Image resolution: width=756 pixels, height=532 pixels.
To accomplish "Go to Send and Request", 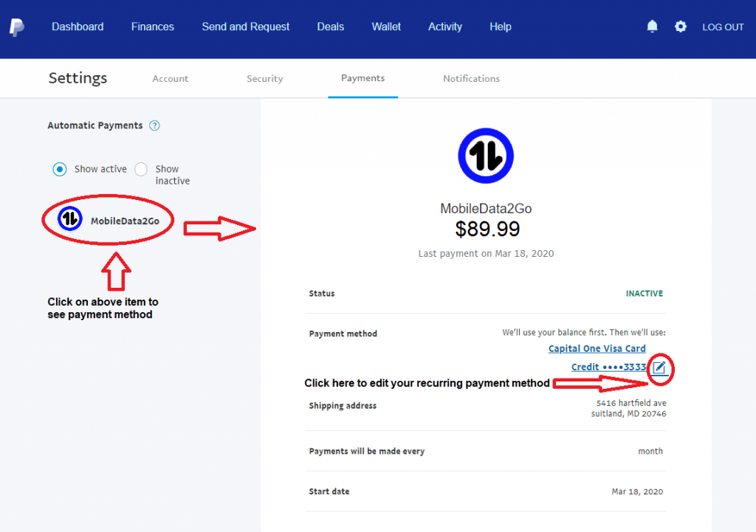I will pyautogui.click(x=245, y=27).
